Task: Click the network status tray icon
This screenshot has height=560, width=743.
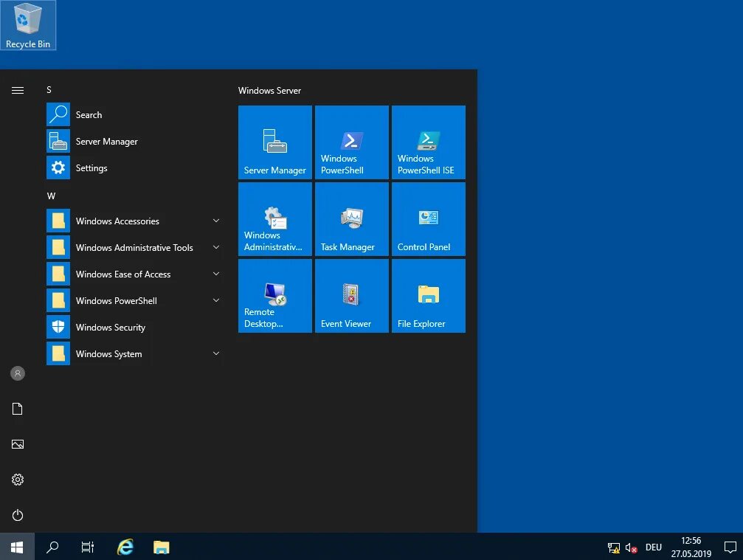Action: tap(614, 547)
